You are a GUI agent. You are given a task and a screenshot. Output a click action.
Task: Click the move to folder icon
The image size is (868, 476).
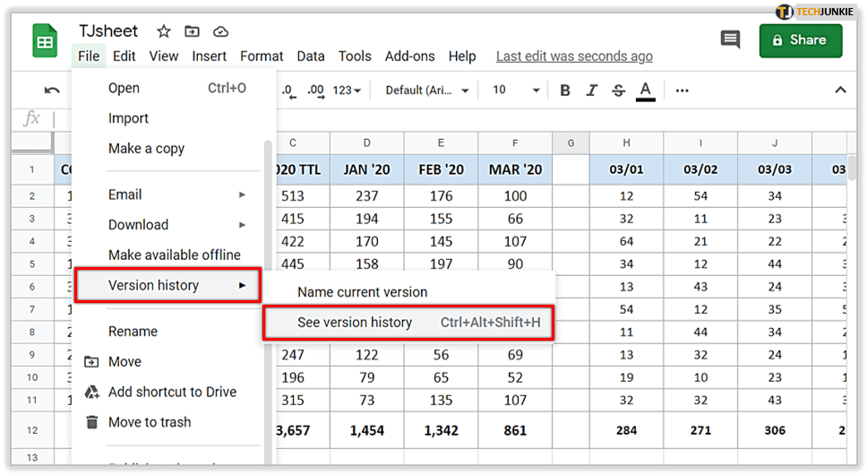point(192,31)
